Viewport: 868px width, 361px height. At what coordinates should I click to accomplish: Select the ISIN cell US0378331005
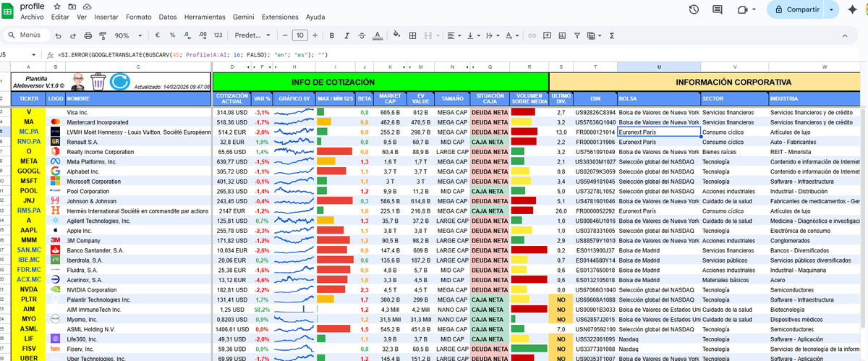click(x=595, y=230)
